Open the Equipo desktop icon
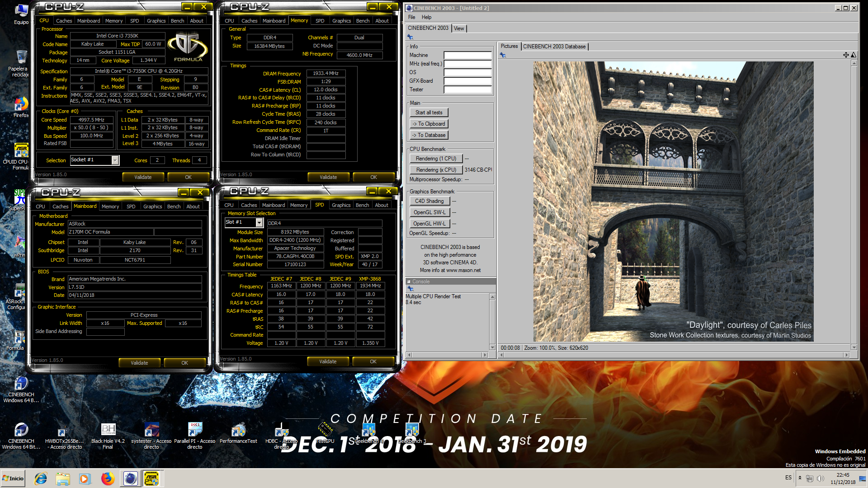Image resolution: width=868 pixels, height=488 pixels. click(21, 14)
